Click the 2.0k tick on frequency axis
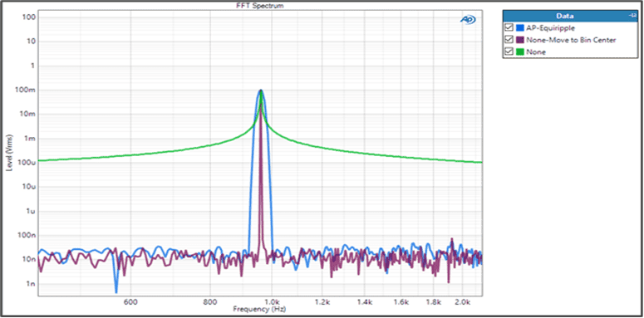The image size is (644, 318). [463, 301]
